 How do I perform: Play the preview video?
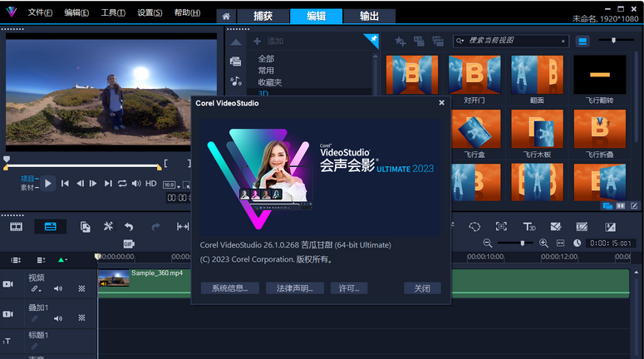click(x=48, y=183)
